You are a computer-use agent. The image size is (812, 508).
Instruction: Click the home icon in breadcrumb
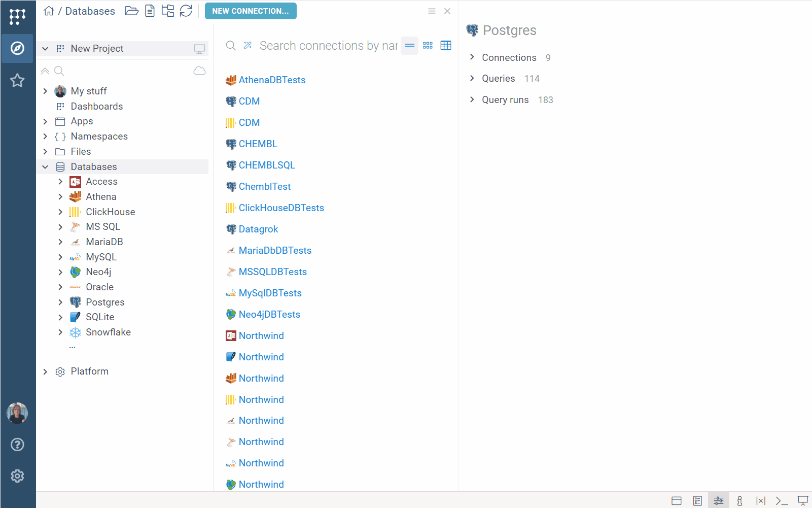(x=49, y=11)
